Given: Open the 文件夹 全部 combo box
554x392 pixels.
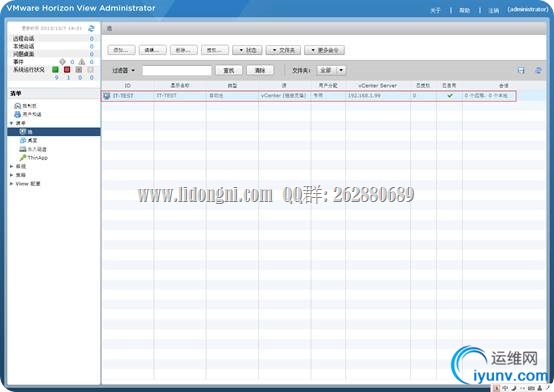Looking at the screenshot, I should [x=331, y=70].
